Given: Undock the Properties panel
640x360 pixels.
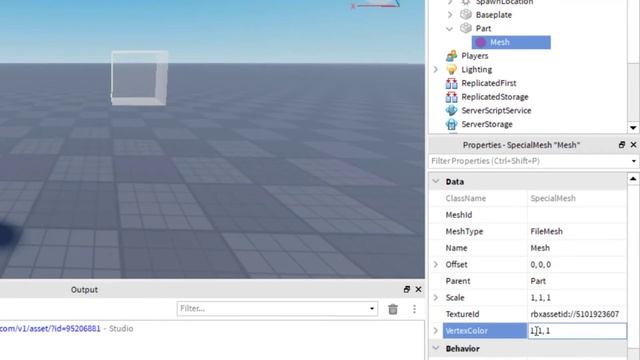Looking at the screenshot, I should click(x=622, y=145).
